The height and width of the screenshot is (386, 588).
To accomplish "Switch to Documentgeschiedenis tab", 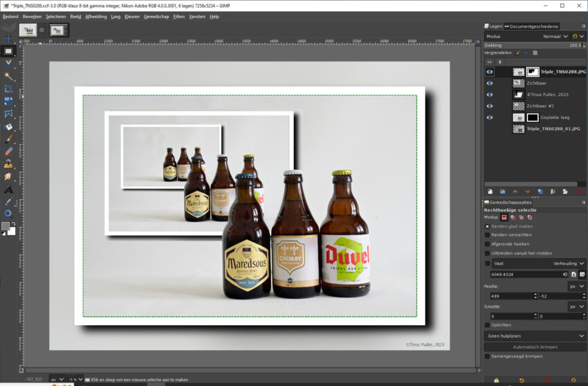I will click(531, 26).
